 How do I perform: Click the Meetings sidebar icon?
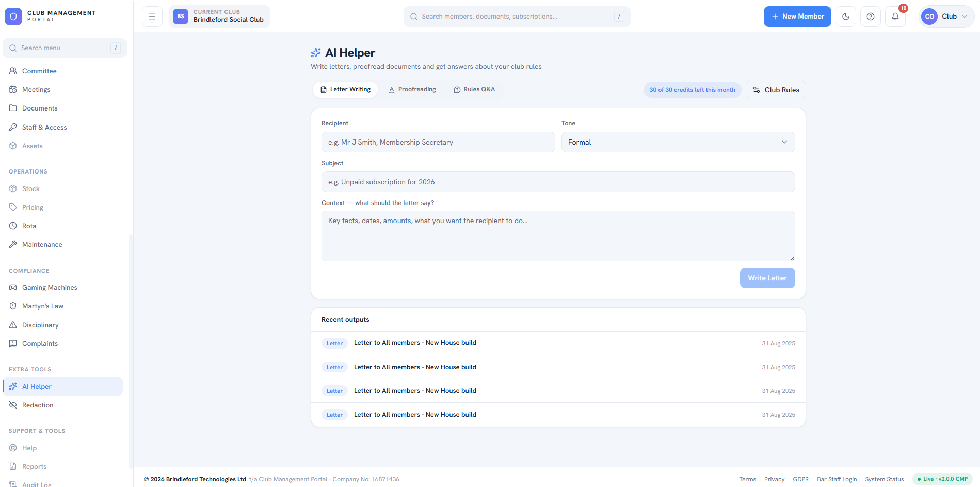13,89
